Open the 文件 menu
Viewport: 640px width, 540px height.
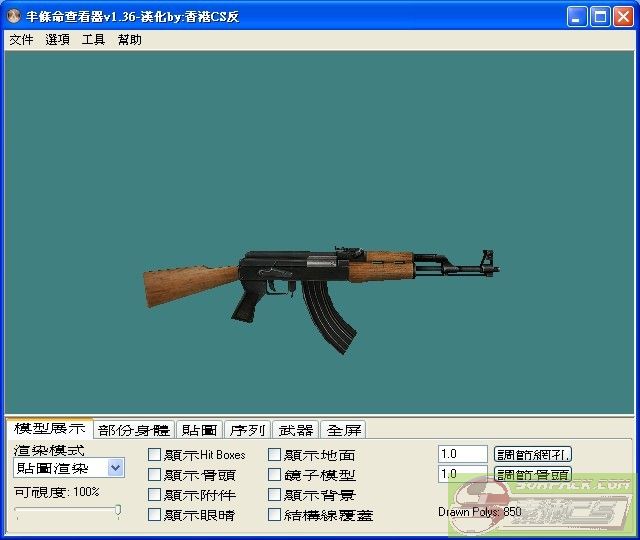pos(21,40)
